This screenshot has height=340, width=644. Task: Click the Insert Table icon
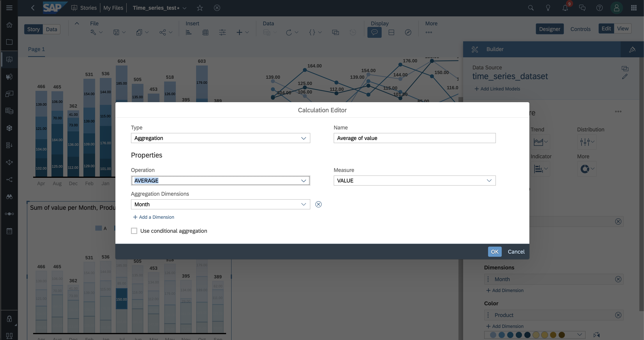pos(205,32)
